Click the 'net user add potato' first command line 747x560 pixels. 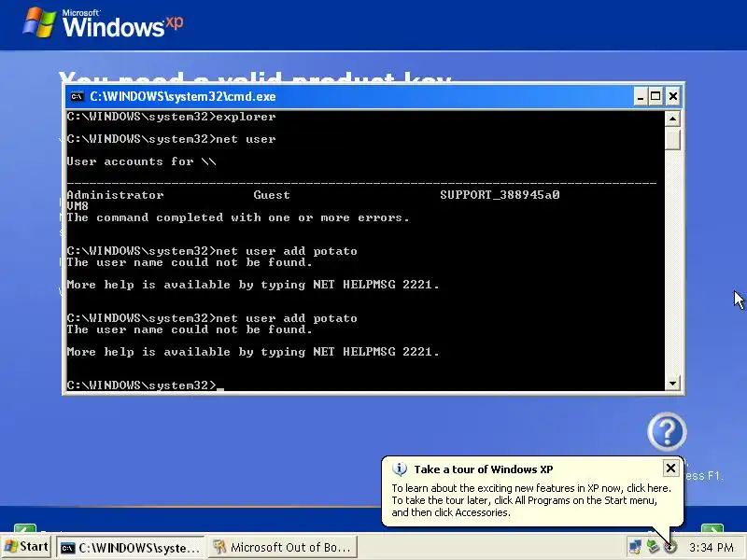(212, 251)
